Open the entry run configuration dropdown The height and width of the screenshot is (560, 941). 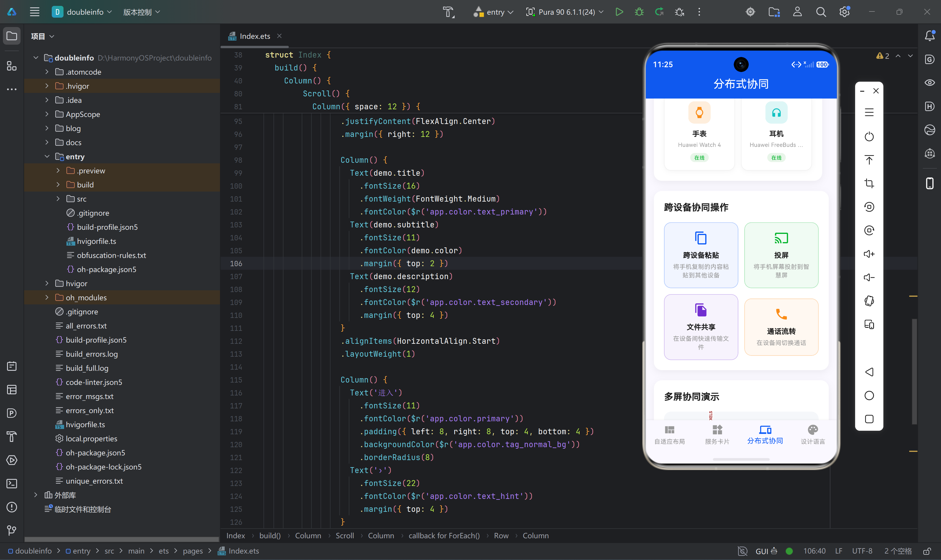point(493,12)
